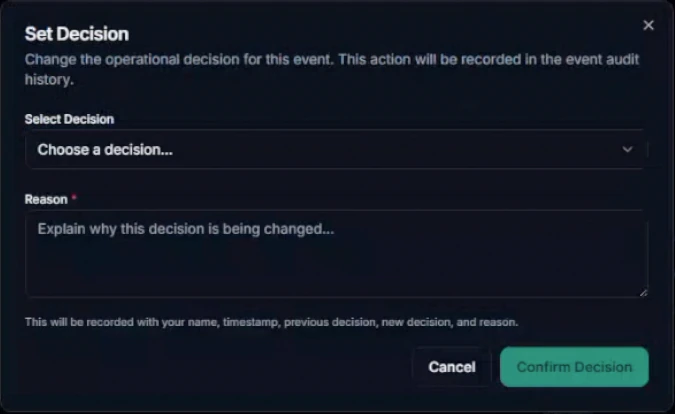Viewport: 675px width, 414px height.
Task: Click the audit history description text
Action: [x=331, y=69]
